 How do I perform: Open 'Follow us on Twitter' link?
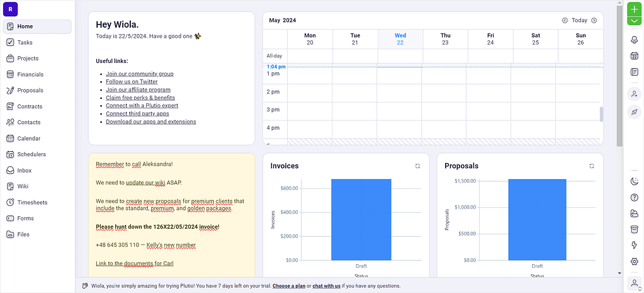pos(132,82)
